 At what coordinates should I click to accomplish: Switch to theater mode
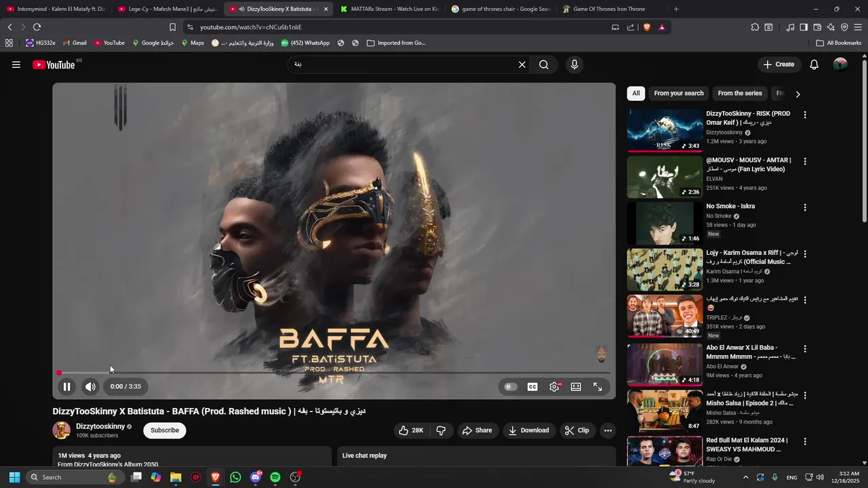[576, 386]
